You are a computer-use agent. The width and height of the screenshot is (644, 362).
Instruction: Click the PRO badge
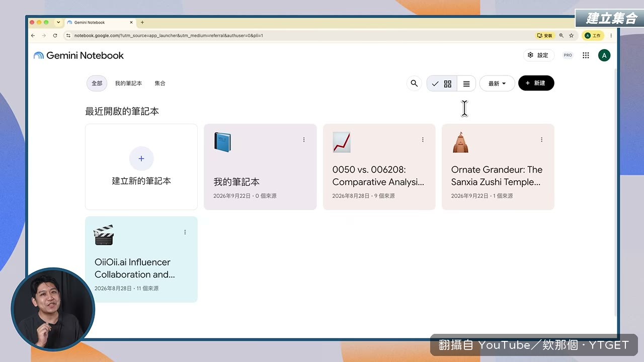pos(568,55)
